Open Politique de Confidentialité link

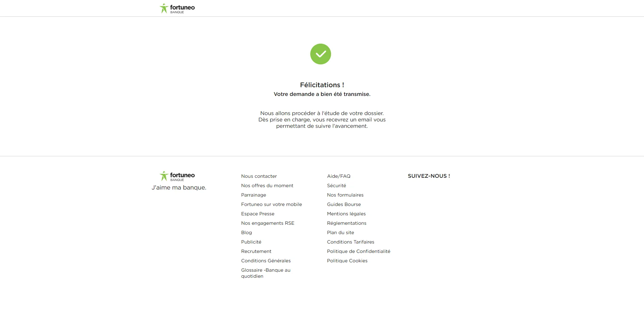(x=359, y=251)
